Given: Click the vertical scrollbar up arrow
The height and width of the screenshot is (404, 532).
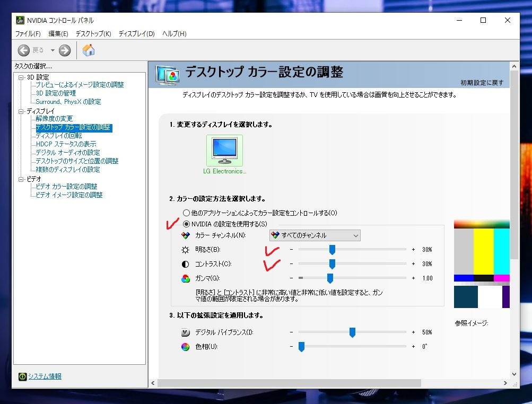Looking at the screenshot, I should (x=514, y=66).
